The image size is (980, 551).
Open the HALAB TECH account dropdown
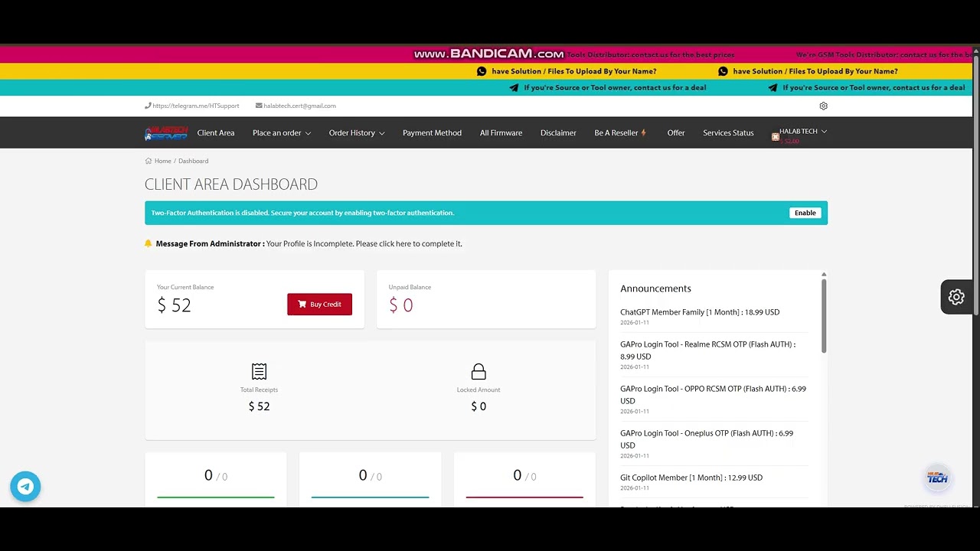click(x=803, y=132)
